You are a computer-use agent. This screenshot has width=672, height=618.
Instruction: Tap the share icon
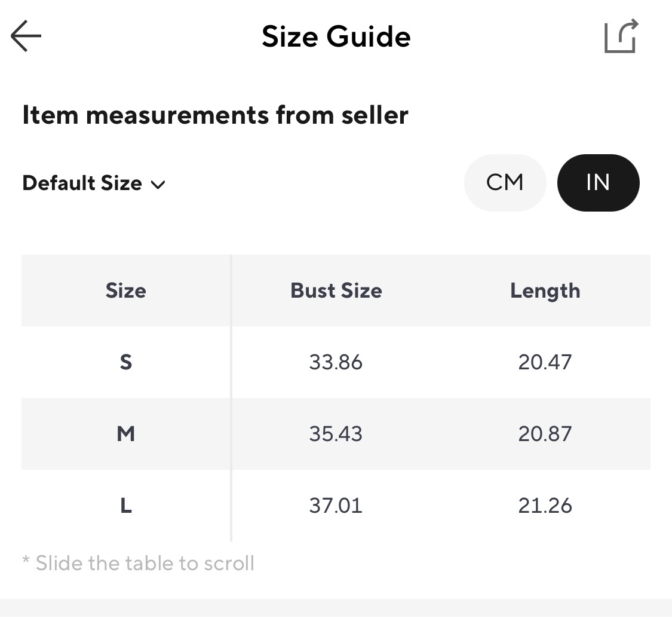pyautogui.click(x=621, y=36)
